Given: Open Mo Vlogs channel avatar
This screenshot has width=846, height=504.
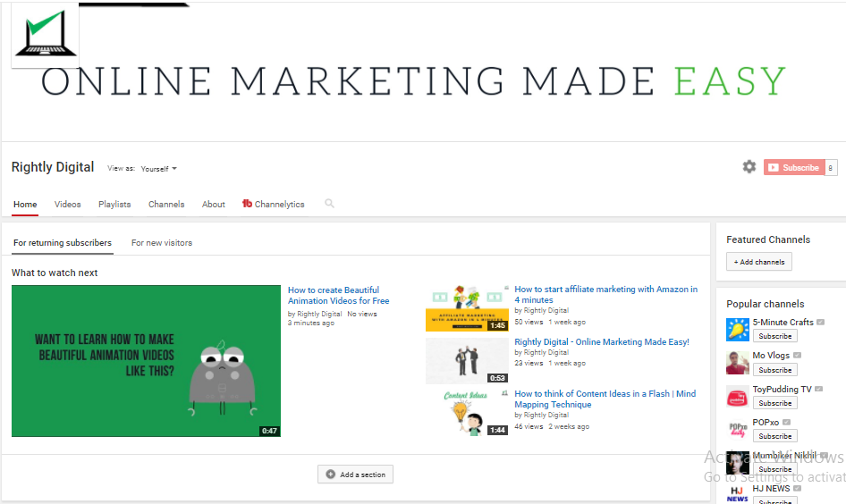Looking at the screenshot, I should tap(737, 363).
